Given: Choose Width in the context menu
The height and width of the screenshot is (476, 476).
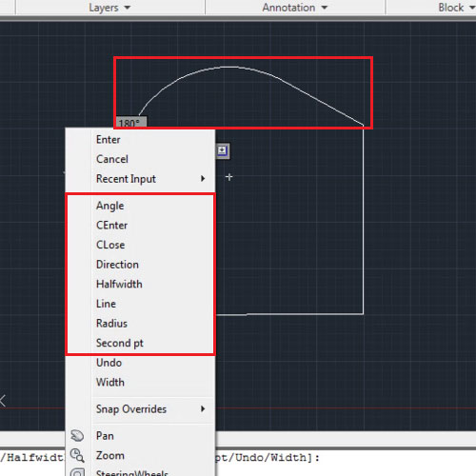Looking at the screenshot, I should pos(140,382).
